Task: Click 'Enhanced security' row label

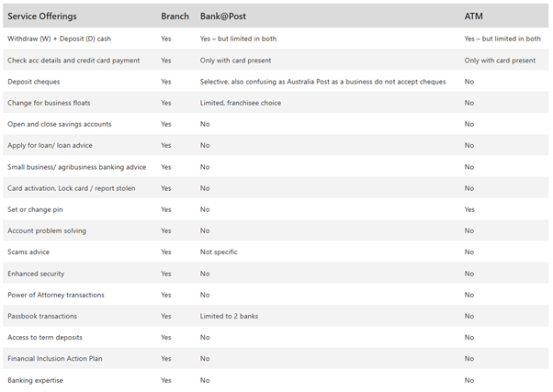Action: coord(36,273)
